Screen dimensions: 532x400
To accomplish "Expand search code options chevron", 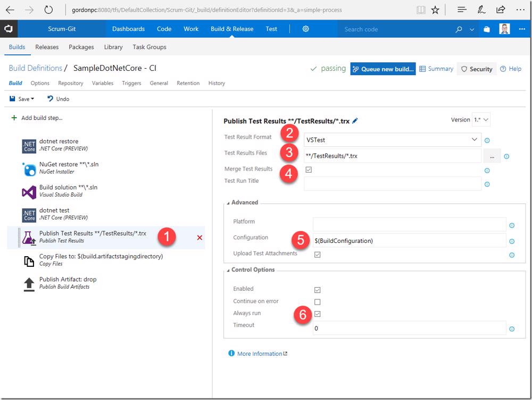I will [x=472, y=29].
